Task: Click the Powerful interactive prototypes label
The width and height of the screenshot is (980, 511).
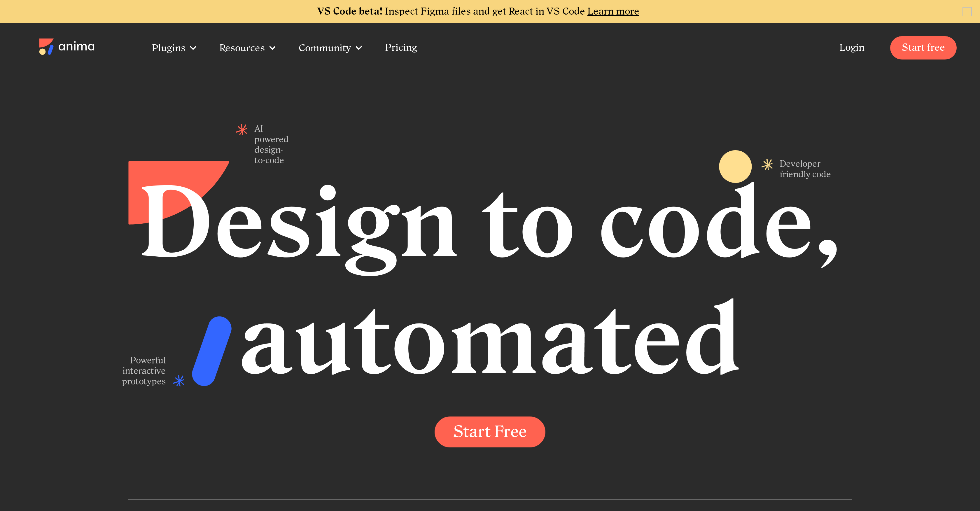Action: (144, 371)
